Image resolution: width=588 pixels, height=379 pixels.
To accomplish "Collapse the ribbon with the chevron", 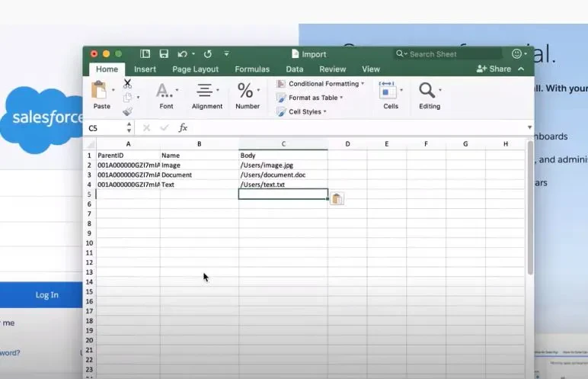I will click(x=521, y=69).
